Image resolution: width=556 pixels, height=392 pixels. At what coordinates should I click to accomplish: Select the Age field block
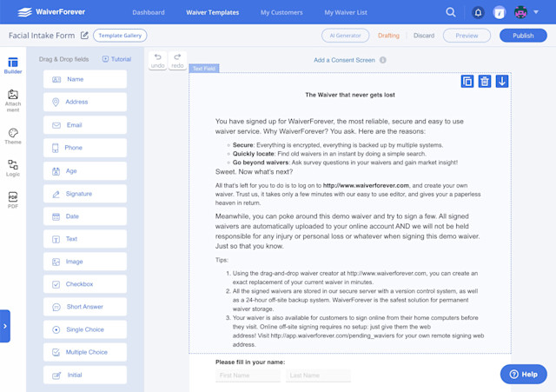point(85,170)
